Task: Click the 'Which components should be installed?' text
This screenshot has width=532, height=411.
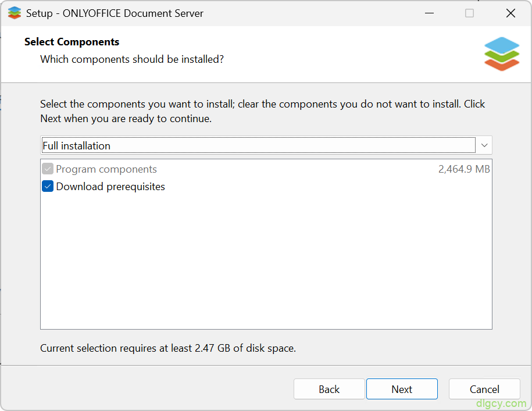Action: click(x=132, y=59)
